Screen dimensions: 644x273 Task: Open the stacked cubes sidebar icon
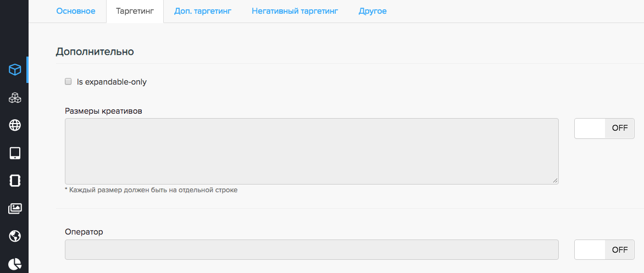[x=15, y=98]
